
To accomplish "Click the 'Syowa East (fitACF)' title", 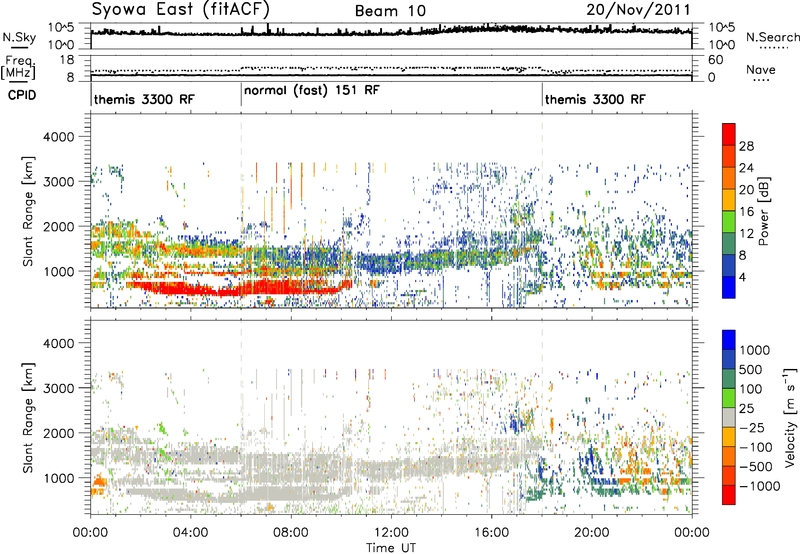I will tap(181, 10).
